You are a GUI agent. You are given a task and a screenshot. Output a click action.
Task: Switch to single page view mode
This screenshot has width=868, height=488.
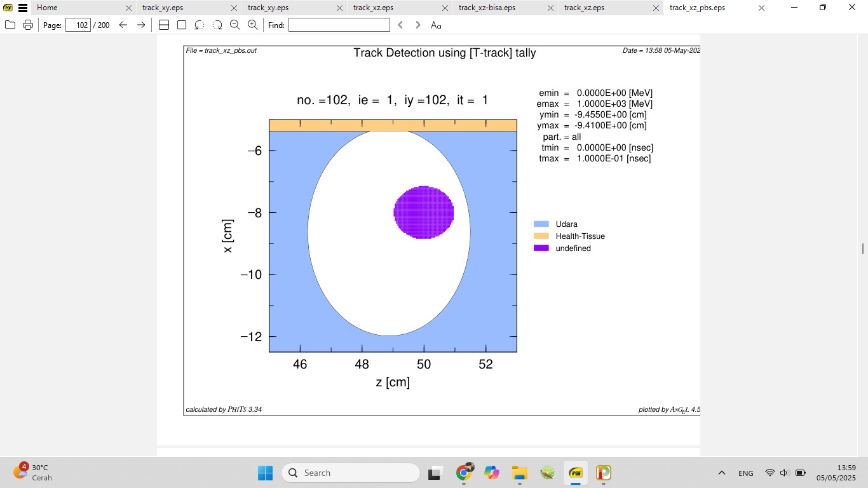(181, 25)
